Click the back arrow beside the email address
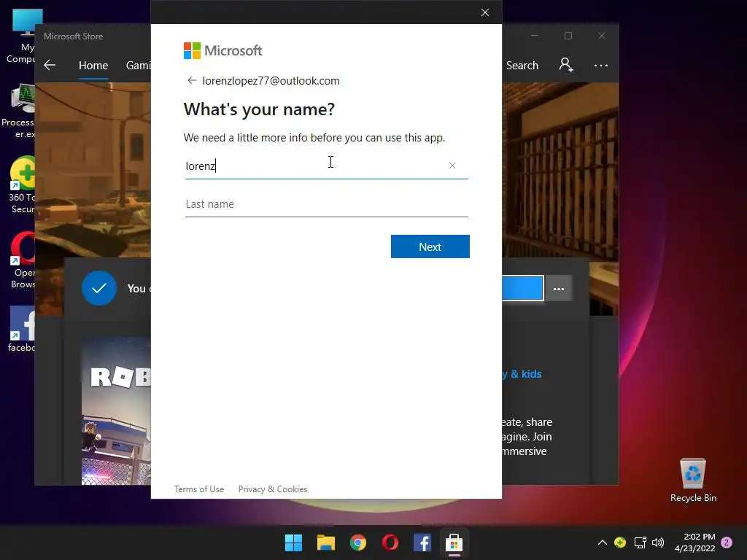 coord(192,80)
